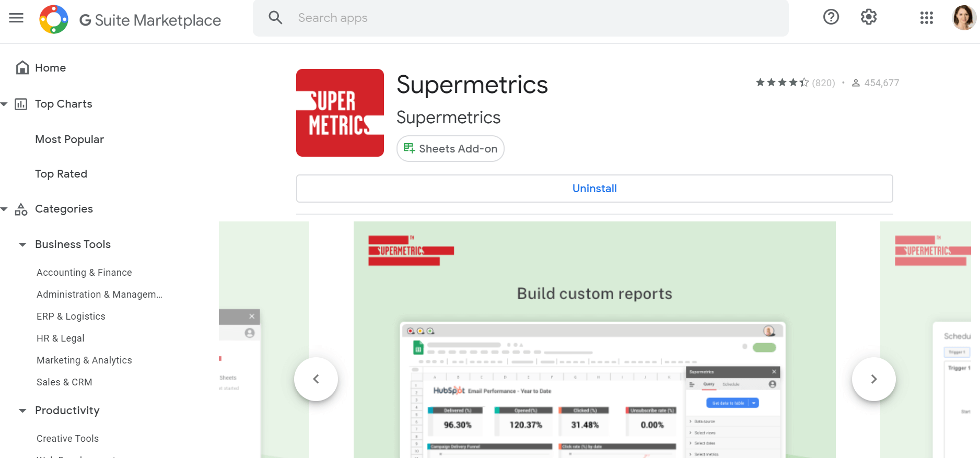Open the Marketing & Analytics category
The height and width of the screenshot is (458, 980).
[x=84, y=360]
